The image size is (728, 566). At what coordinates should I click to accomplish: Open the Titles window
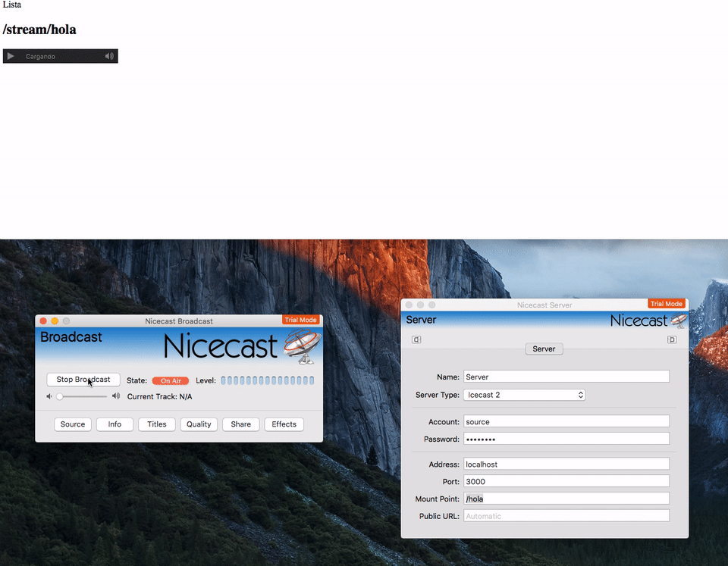[x=157, y=424]
